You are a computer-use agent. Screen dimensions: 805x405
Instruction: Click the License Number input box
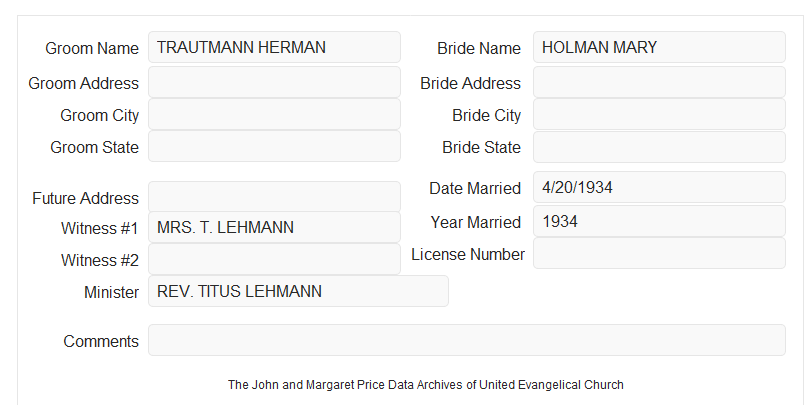point(659,253)
